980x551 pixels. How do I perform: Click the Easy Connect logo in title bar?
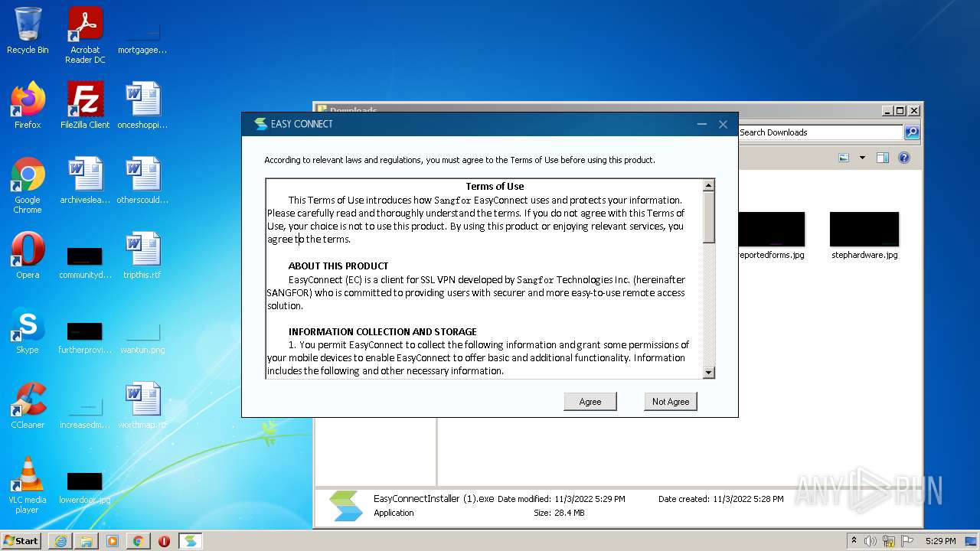[260, 124]
